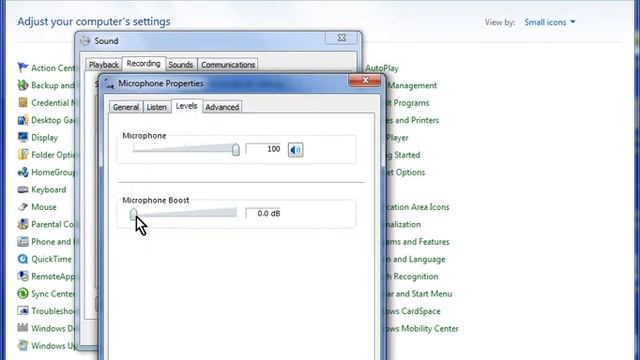Open the Credential Manager icon
Image resolution: width=640 pixels, height=360 pixels.
pyautogui.click(x=23, y=102)
